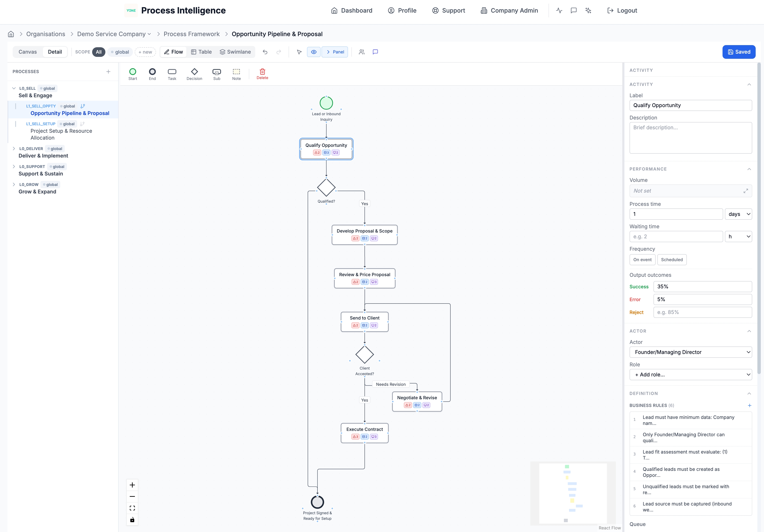Toggle the eye visibility button
This screenshot has width=764, height=532.
pyautogui.click(x=314, y=52)
